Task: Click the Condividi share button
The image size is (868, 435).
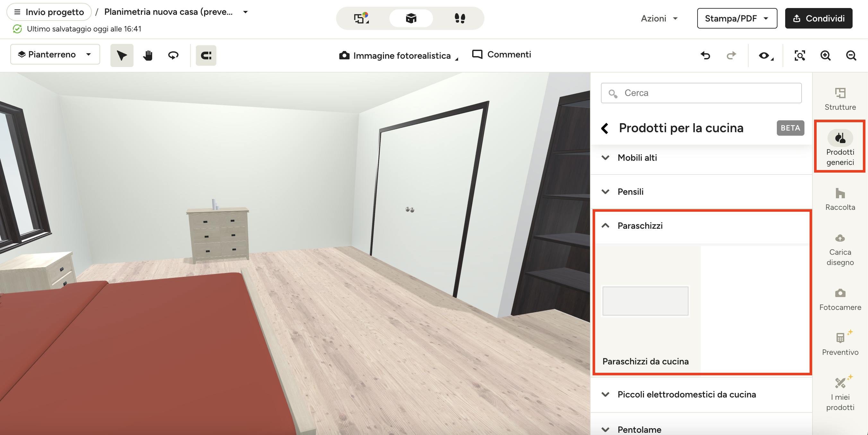Action: (819, 18)
